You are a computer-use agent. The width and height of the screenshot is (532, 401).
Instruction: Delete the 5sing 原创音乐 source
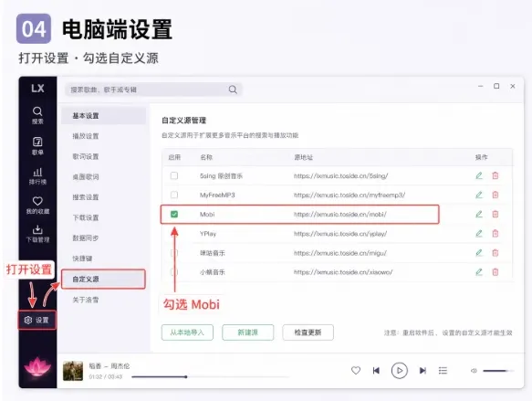(x=495, y=175)
